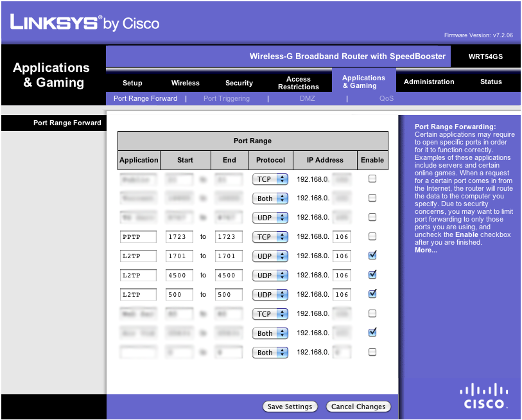Click the 'Enable' column header
The width and height of the screenshot is (522, 420).
pos(372,160)
